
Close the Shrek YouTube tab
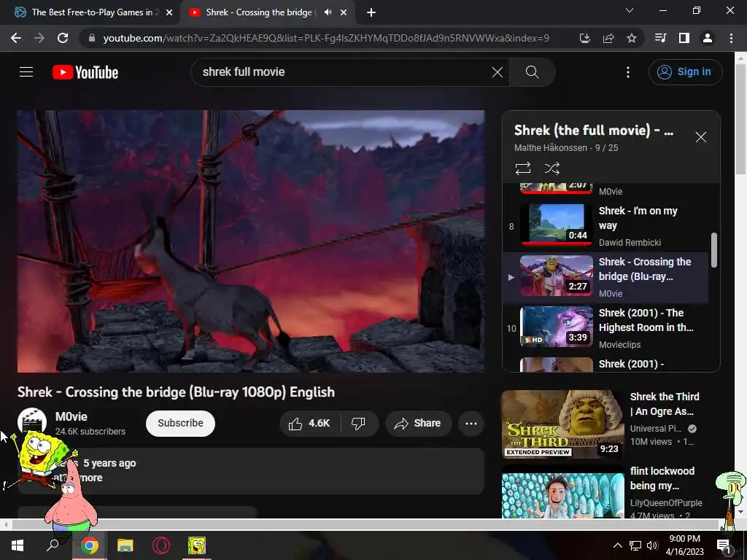point(344,12)
